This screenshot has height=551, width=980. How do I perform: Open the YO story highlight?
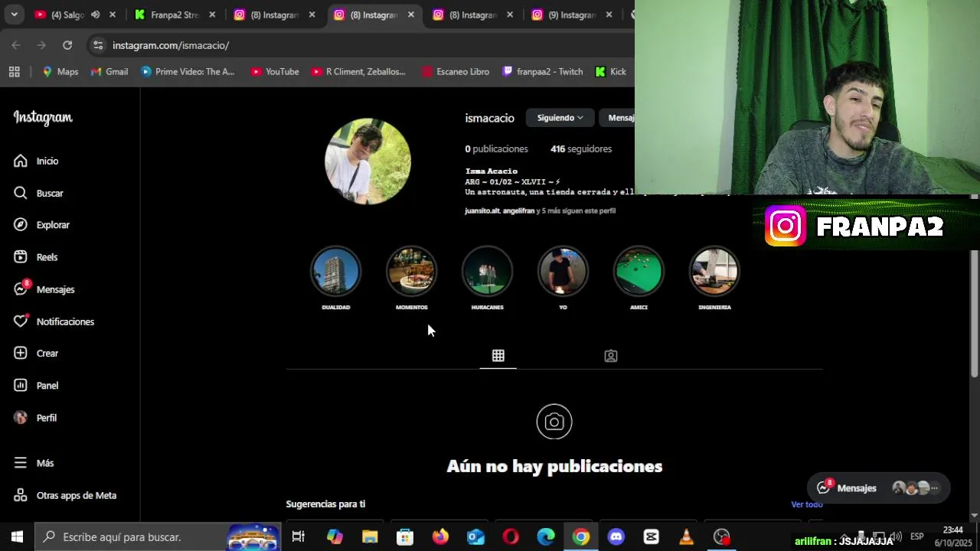pos(563,272)
